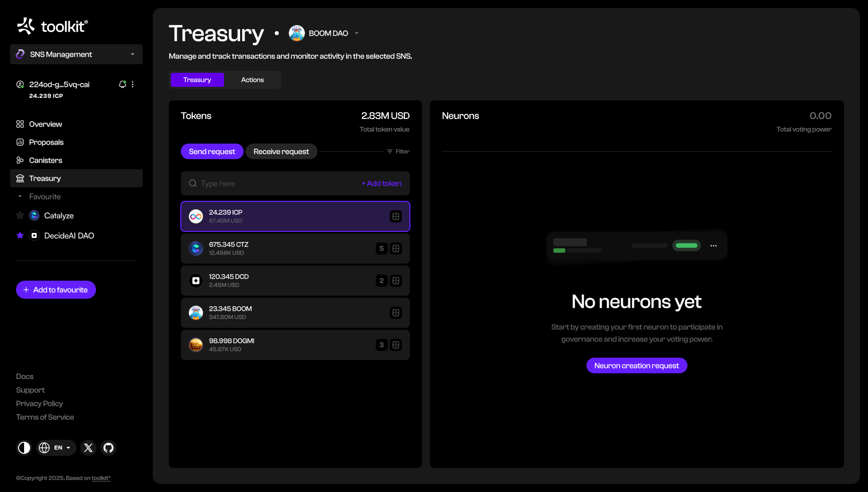Open the Docs link
Screen dimensions: 868x492
coord(25,377)
